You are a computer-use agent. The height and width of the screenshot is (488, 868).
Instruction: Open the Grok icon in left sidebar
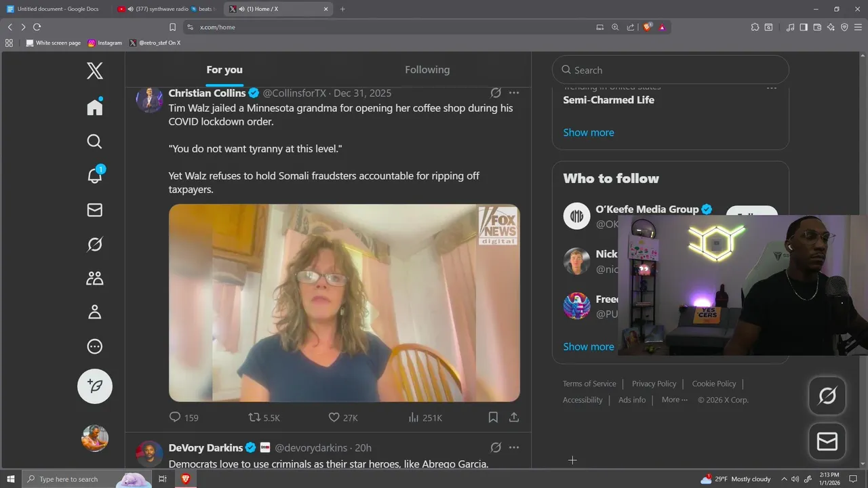coord(95,244)
